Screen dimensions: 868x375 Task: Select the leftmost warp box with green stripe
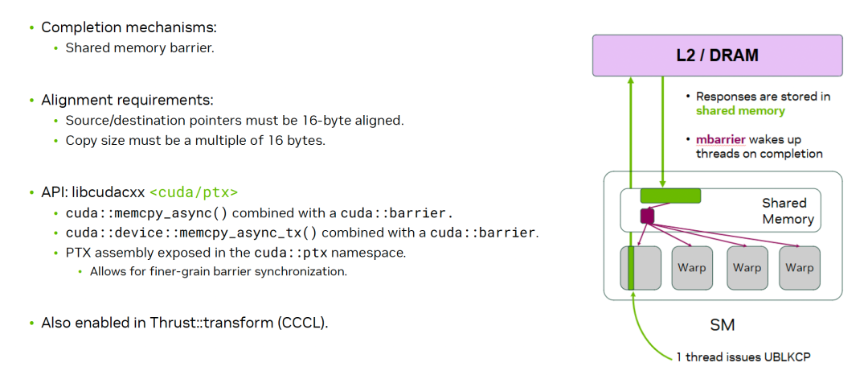(x=641, y=268)
